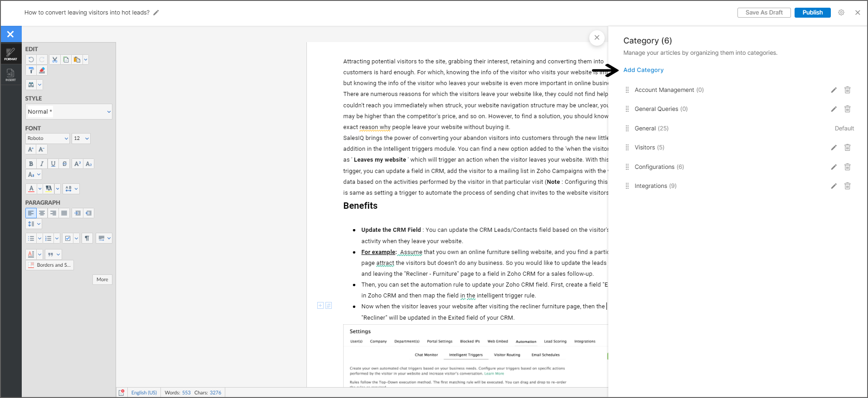Decrease font size with A- icon
The image size is (868, 398).
point(42,149)
